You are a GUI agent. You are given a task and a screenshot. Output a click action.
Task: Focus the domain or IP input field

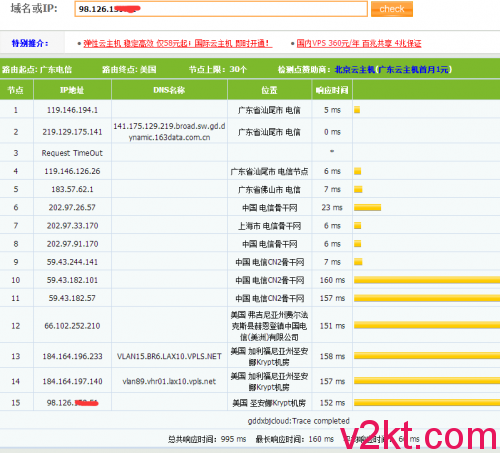click(x=221, y=9)
